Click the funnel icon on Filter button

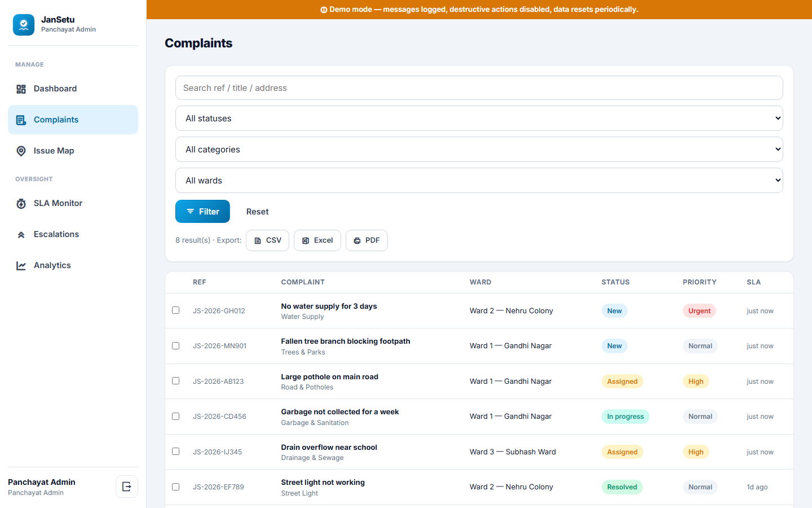click(x=191, y=212)
